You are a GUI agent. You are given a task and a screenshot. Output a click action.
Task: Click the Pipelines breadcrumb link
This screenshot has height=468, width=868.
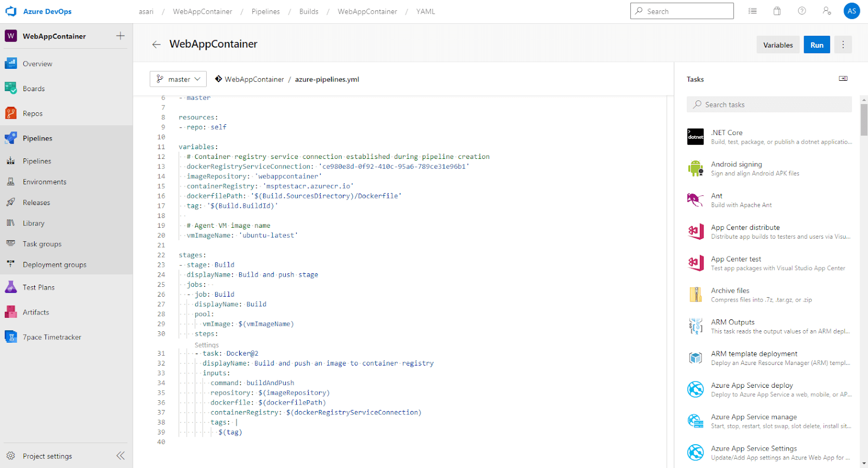tap(266, 11)
